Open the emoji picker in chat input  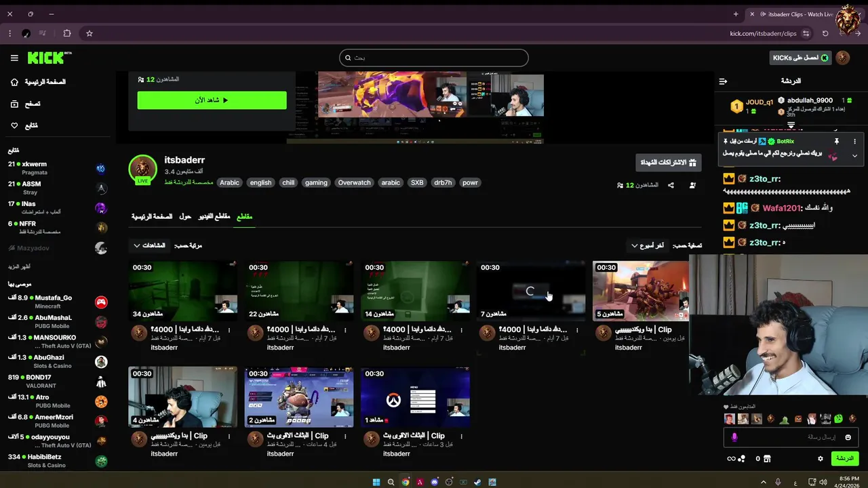(848, 437)
